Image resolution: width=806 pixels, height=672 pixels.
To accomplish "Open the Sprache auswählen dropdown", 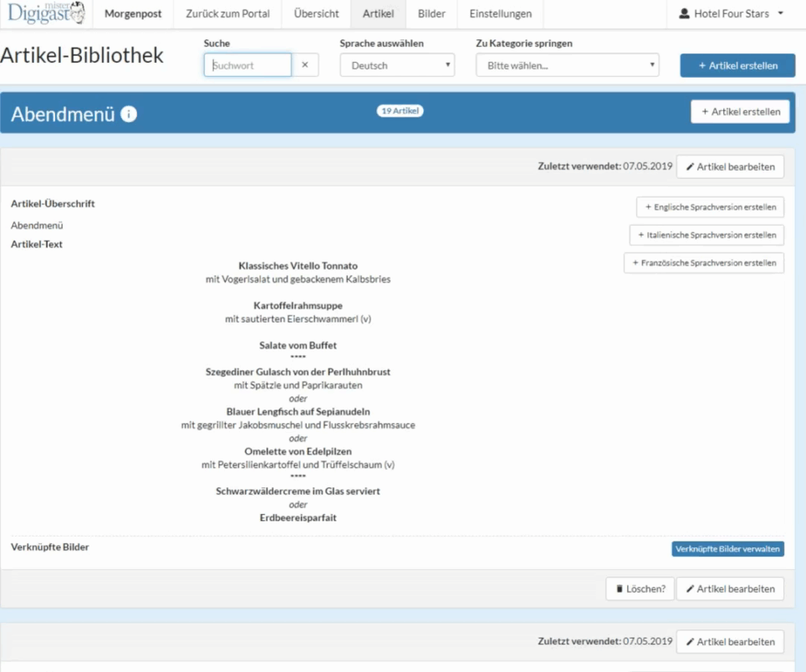I will click(397, 65).
